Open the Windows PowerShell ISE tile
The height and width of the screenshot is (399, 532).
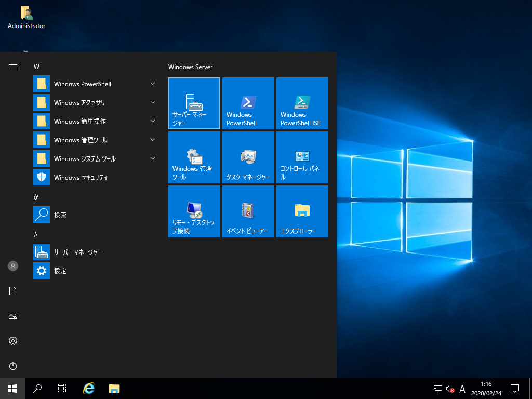click(x=302, y=103)
